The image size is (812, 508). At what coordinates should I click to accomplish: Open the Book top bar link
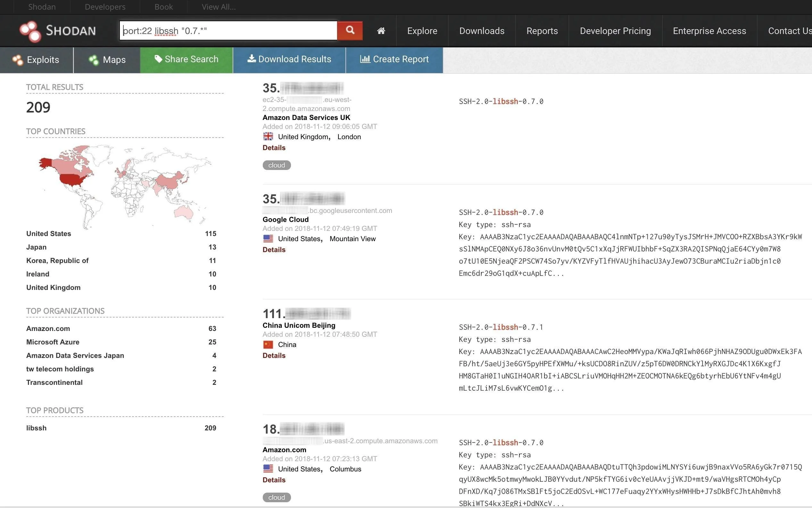(x=163, y=7)
